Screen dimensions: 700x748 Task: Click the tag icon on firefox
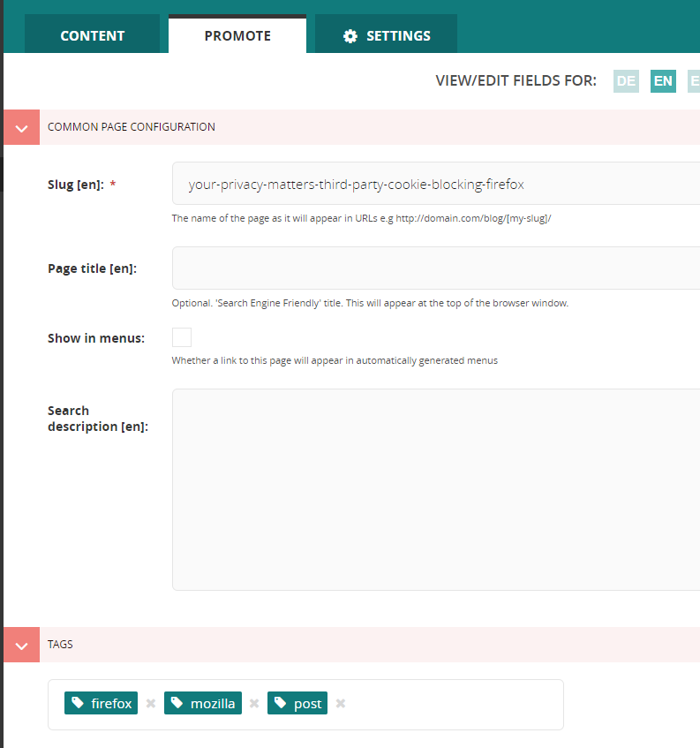[78, 703]
